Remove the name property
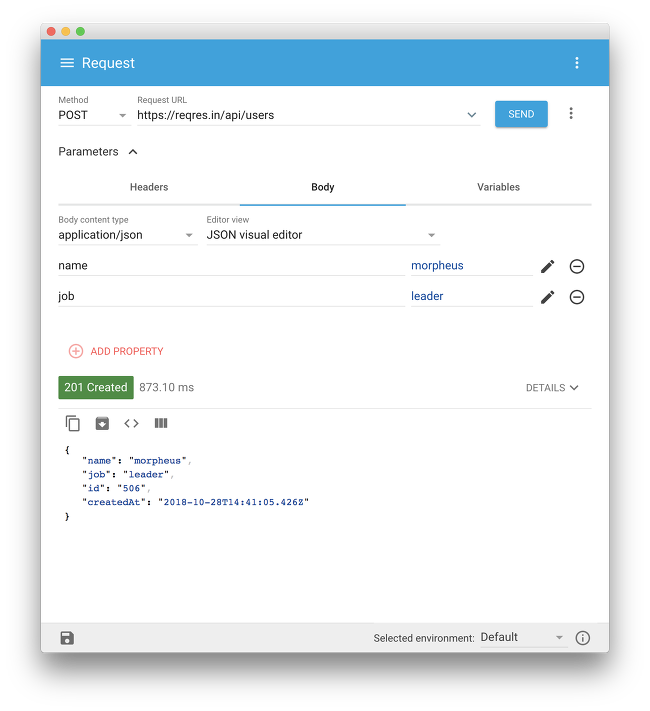Image resolution: width=650 pixels, height=711 pixels. coord(577,266)
